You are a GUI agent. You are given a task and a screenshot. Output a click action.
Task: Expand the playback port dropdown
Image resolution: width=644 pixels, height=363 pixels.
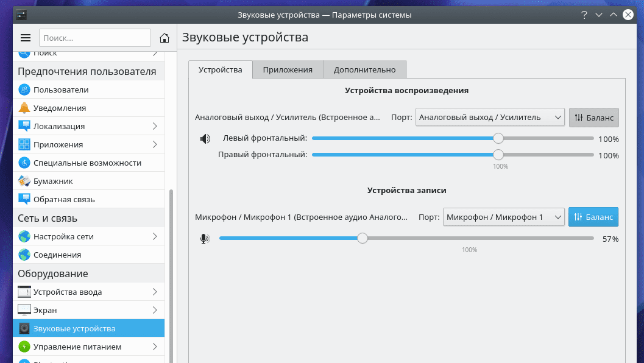(490, 117)
